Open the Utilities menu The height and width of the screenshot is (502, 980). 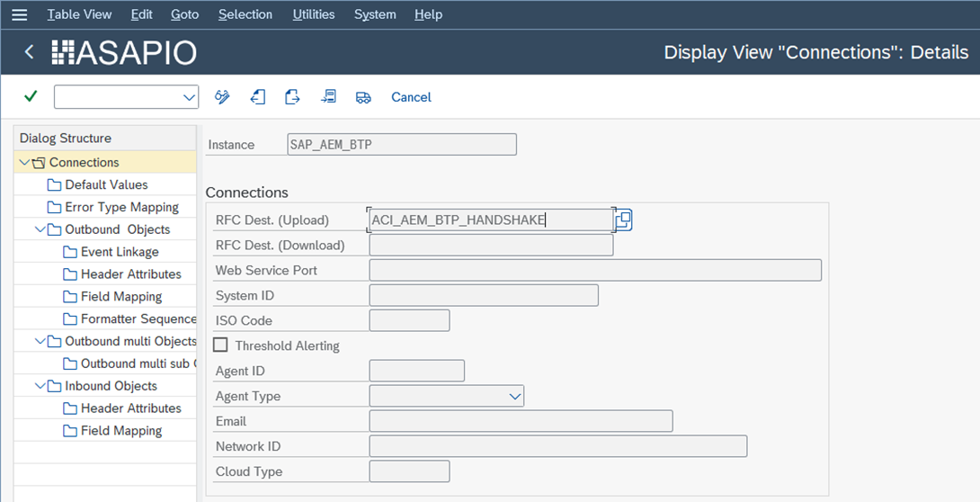pos(313,14)
